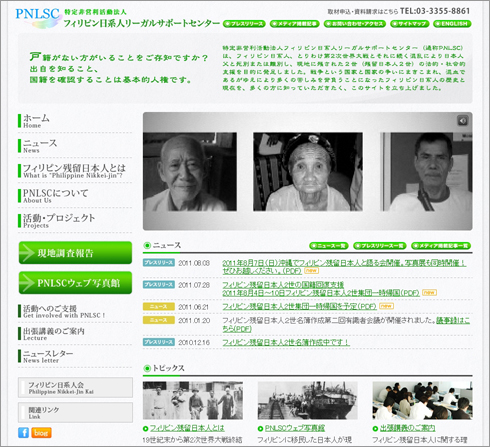Click the ニュース tag dated 2011.01.20

pyautogui.click(x=159, y=320)
